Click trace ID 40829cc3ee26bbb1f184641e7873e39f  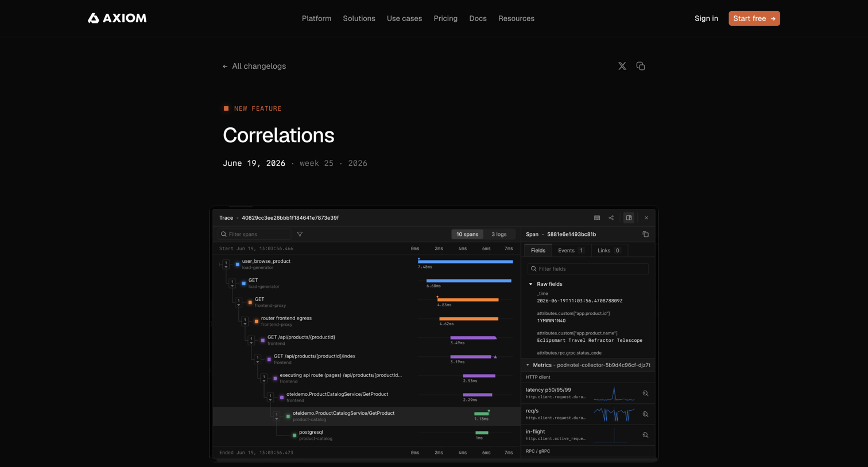point(290,218)
